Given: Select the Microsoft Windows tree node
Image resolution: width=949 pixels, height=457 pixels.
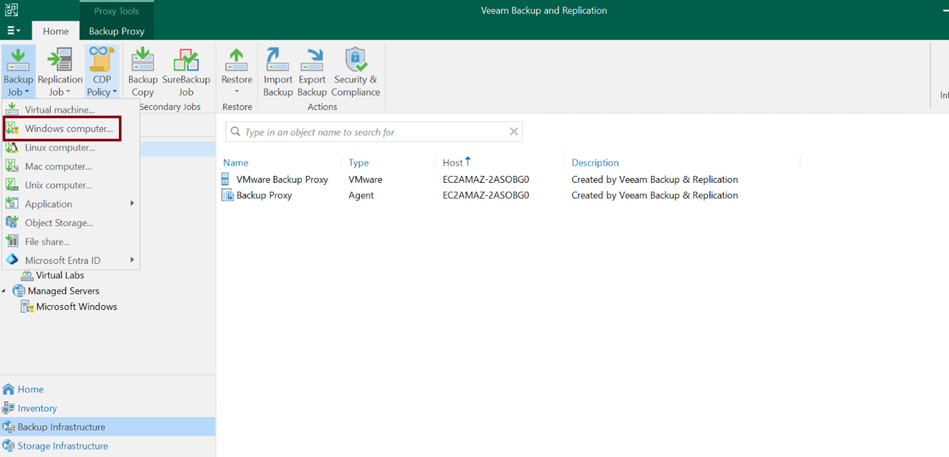Looking at the screenshot, I should pyautogui.click(x=76, y=307).
